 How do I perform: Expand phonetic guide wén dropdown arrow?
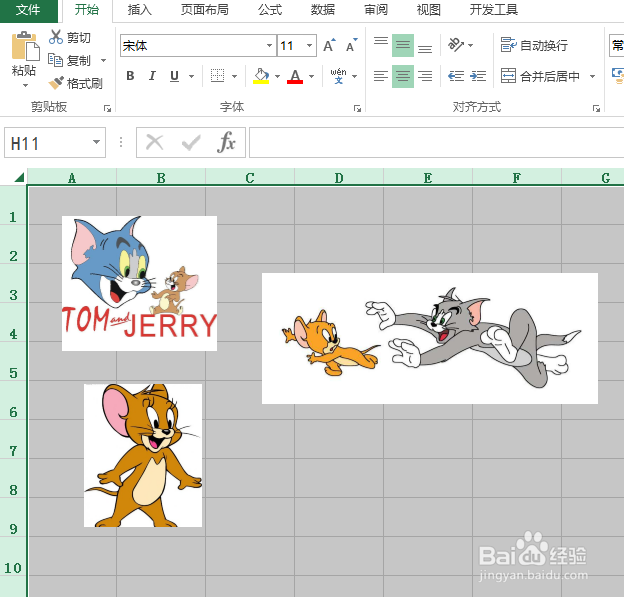[x=354, y=76]
